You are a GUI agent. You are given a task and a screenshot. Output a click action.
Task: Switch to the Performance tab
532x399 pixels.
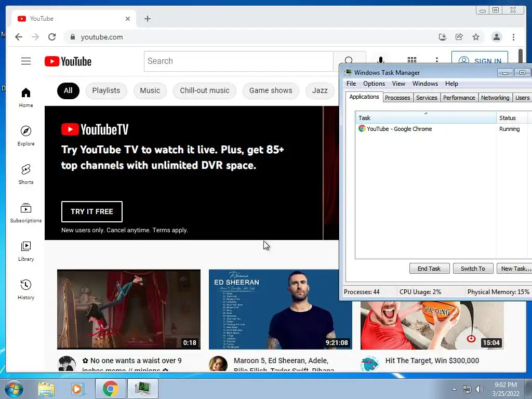click(459, 98)
